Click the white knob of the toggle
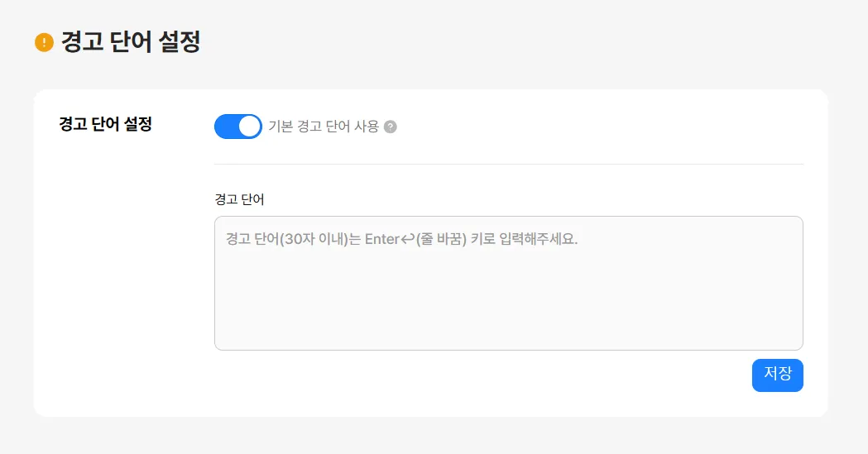 (x=250, y=127)
